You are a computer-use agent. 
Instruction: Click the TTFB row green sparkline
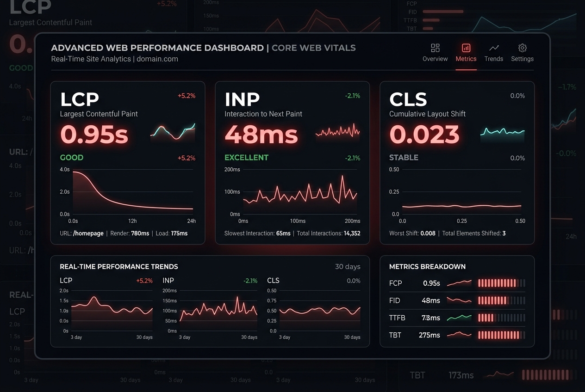click(x=459, y=318)
